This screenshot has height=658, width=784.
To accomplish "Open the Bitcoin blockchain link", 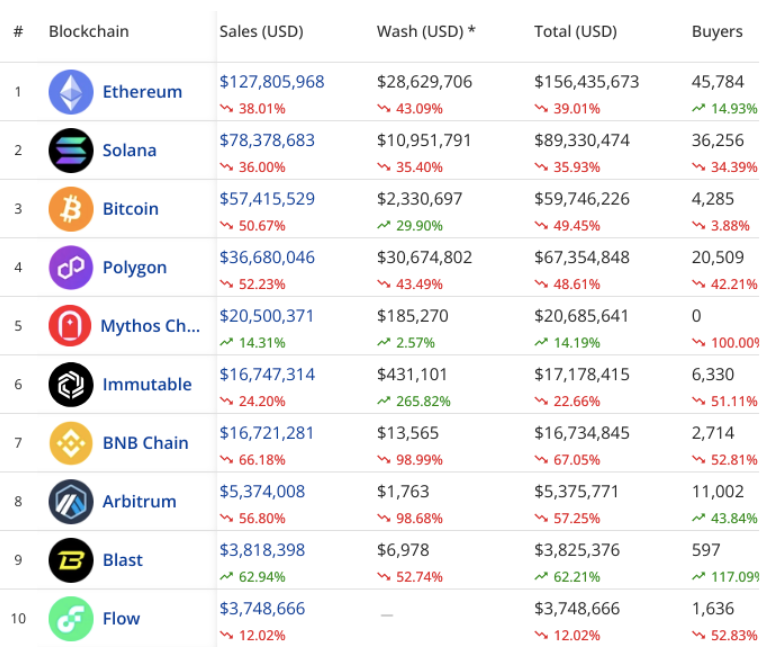I will [x=130, y=209].
